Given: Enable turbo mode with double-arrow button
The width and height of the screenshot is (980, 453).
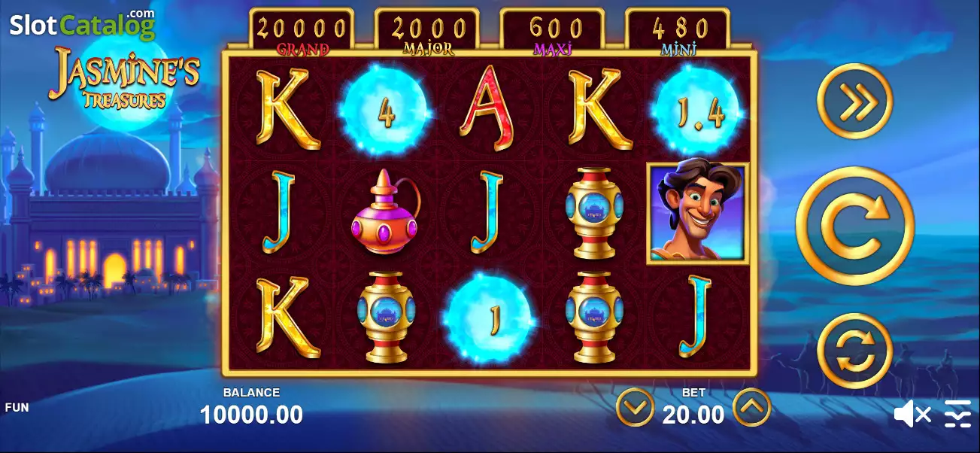Looking at the screenshot, I should point(854,101).
